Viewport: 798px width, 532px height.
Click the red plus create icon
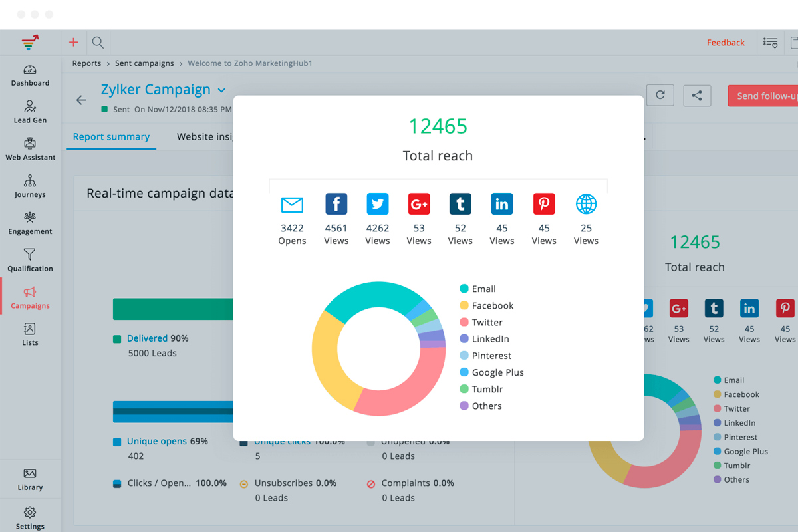tap(74, 43)
